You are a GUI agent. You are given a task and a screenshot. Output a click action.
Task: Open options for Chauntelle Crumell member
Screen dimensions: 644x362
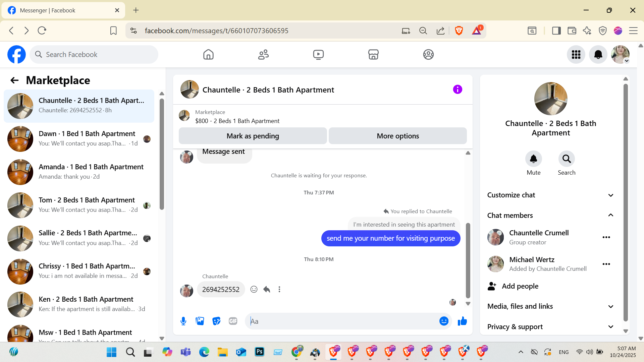coord(606,237)
